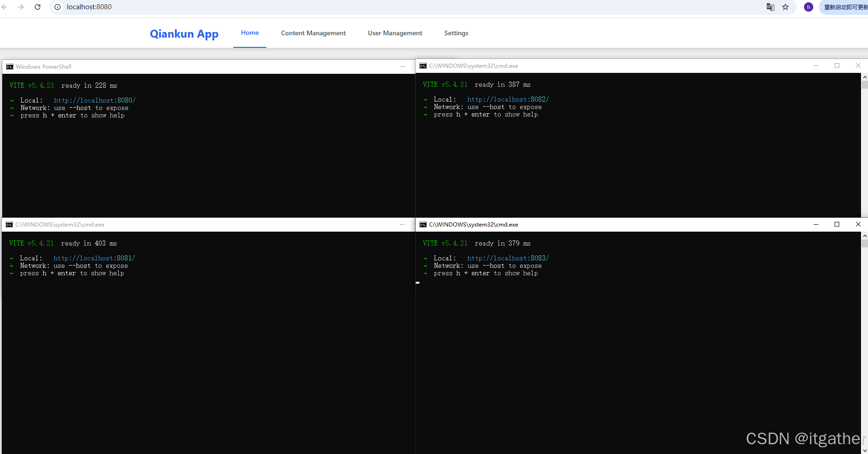Open the Settings menu item
The image size is (868, 454).
(x=456, y=33)
